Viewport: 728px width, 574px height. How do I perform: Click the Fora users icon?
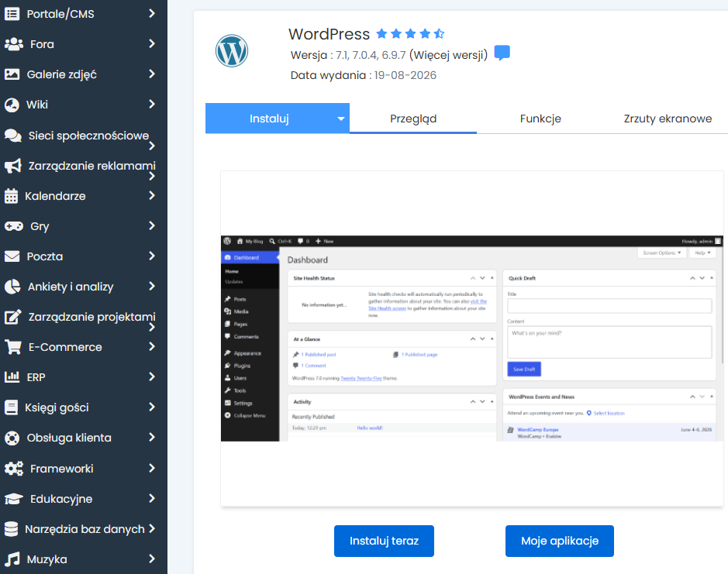[x=13, y=44]
